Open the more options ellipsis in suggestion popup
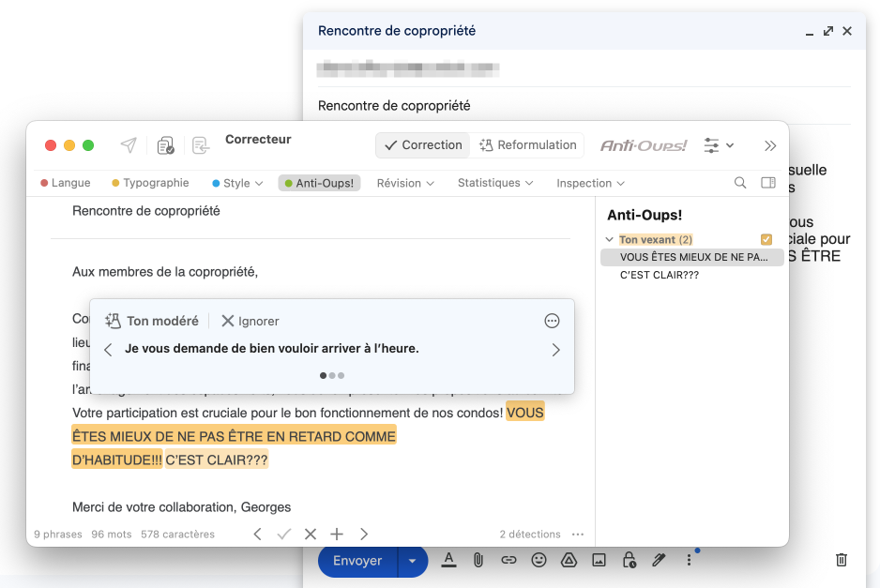 [x=552, y=321]
